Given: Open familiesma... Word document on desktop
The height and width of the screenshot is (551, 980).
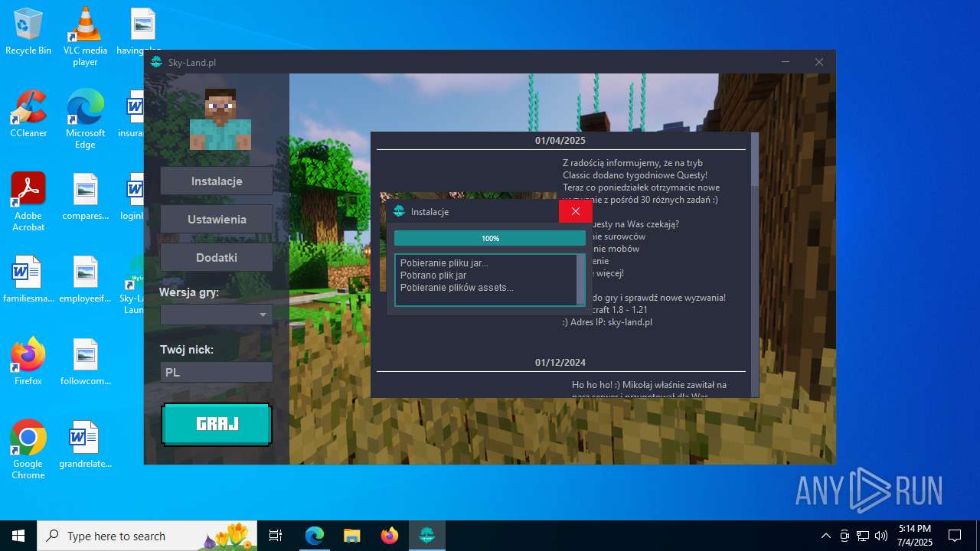Looking at the screenshot, I should (x=28, y=279).
